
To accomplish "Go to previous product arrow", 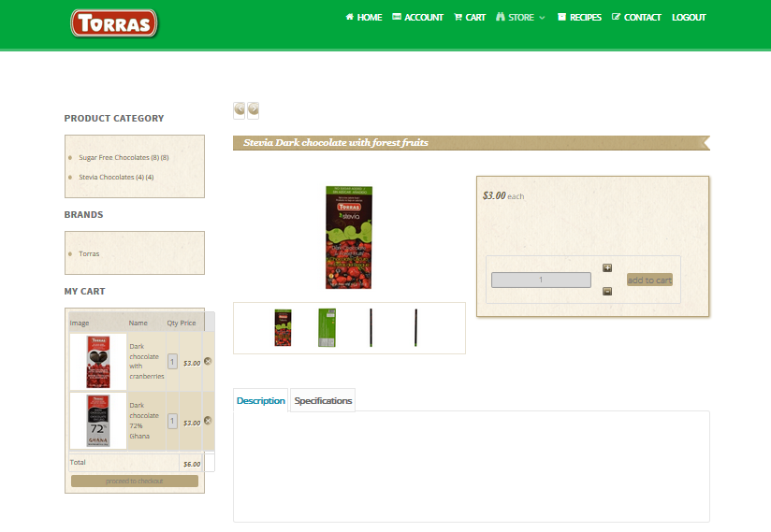I will click(240, 109).
